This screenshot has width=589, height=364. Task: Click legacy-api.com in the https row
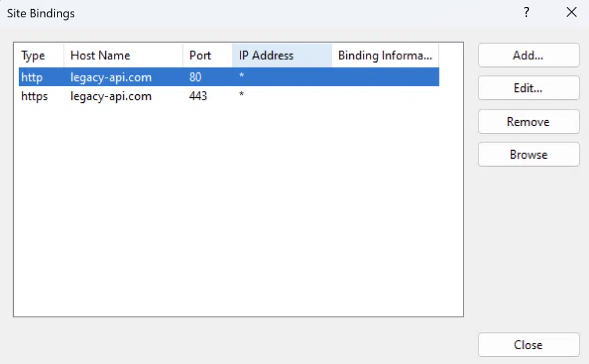(x=111, y=97)
